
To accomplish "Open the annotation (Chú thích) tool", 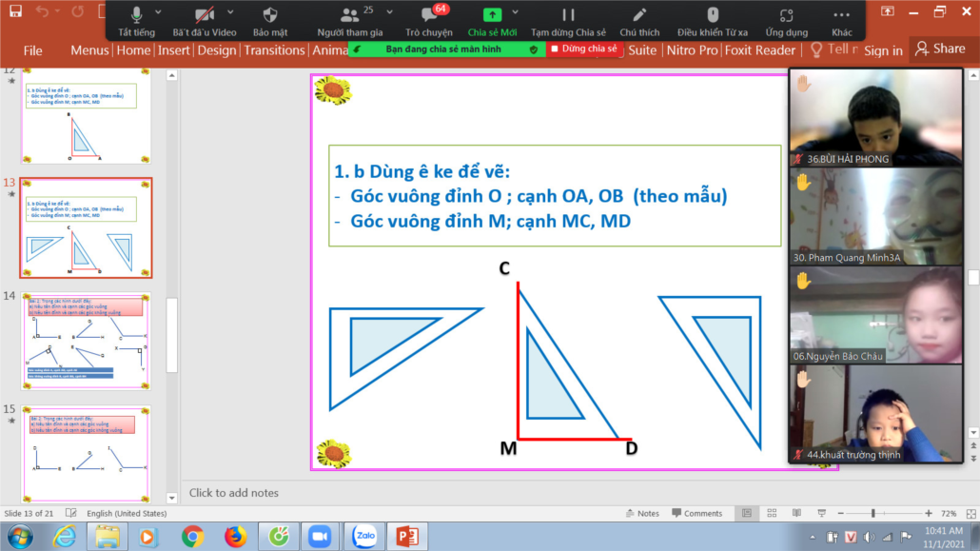I will [x=639, y=20].
